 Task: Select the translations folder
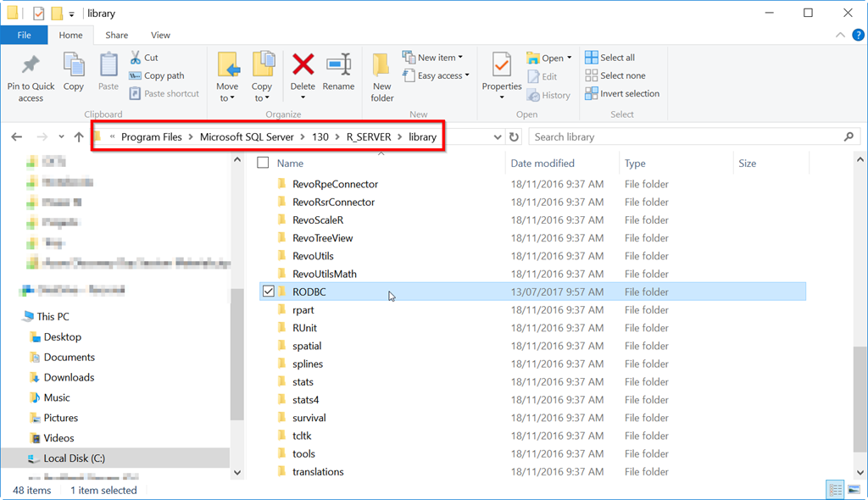(x=318, y=472)
